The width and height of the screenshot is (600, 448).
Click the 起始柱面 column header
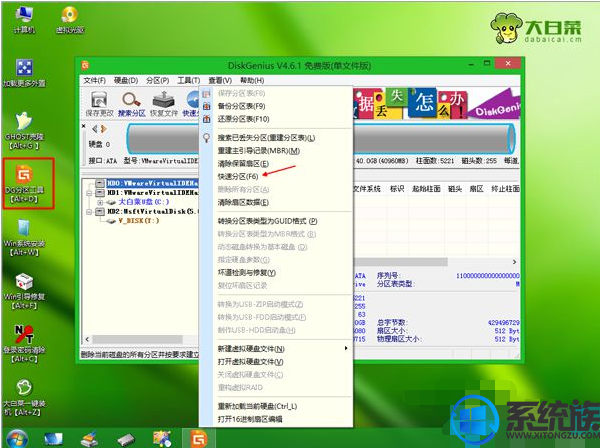click(426, 189)
